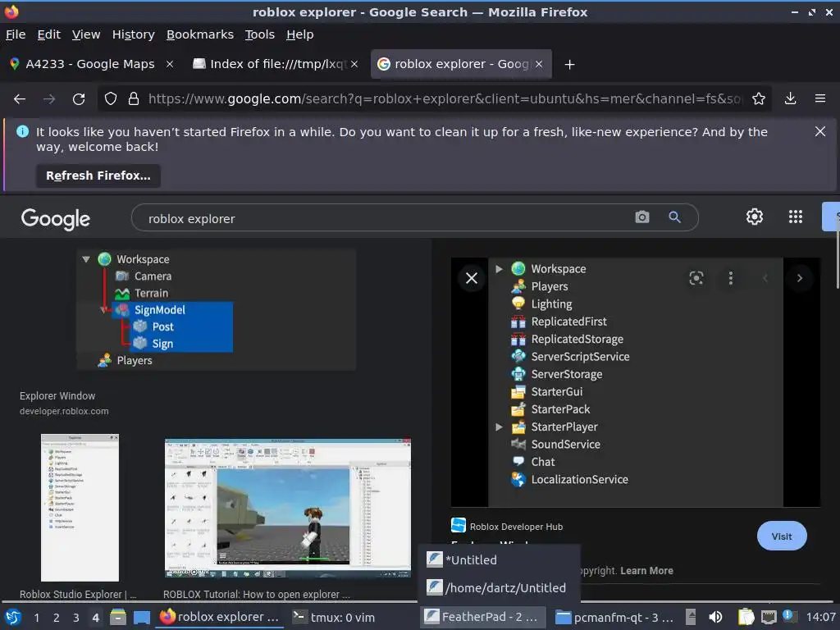Open the Firefox downloads panel
Screen dimensions: 840x630
[790, 98]
